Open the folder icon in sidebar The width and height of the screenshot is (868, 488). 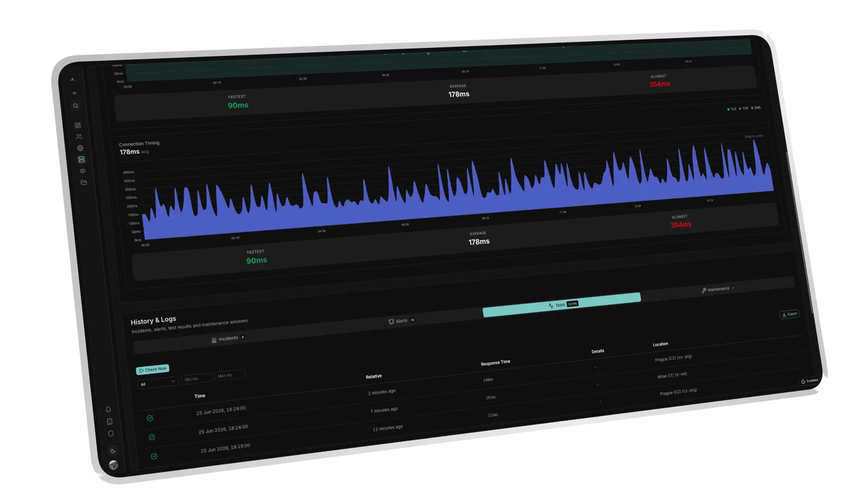tap(84, 183)
